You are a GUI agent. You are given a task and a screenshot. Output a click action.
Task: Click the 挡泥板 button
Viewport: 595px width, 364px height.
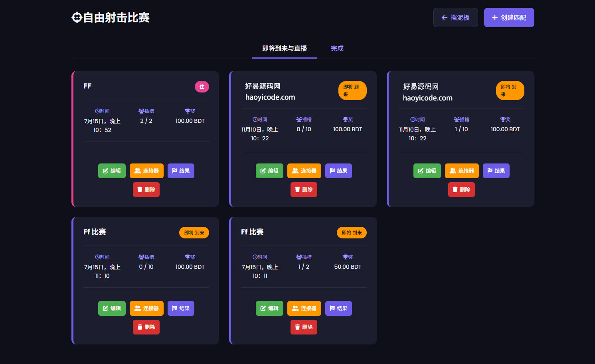(455, 18)
